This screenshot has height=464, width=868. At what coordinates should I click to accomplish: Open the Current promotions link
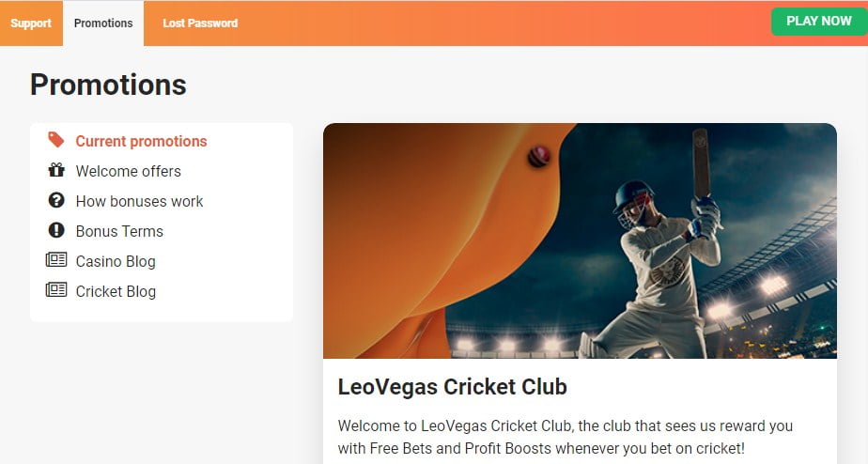pos(141,141)
